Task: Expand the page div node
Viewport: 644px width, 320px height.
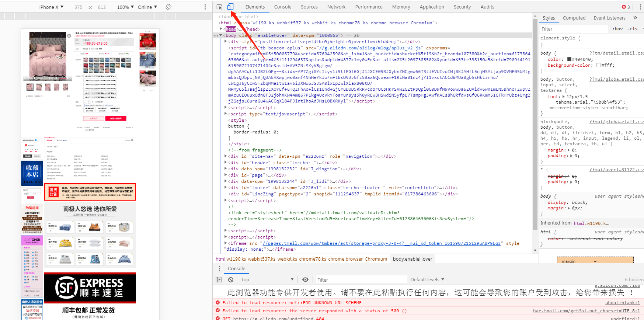Action: tap(226, 175)
